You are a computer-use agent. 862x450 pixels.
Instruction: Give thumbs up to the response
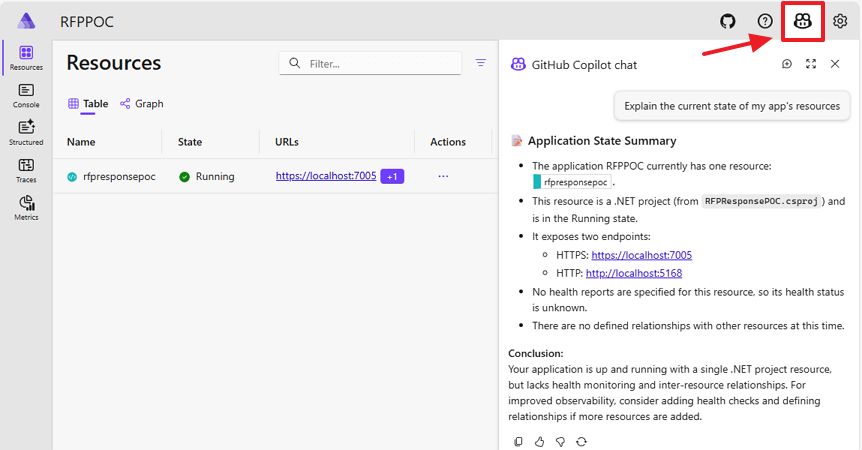(539, 441)
